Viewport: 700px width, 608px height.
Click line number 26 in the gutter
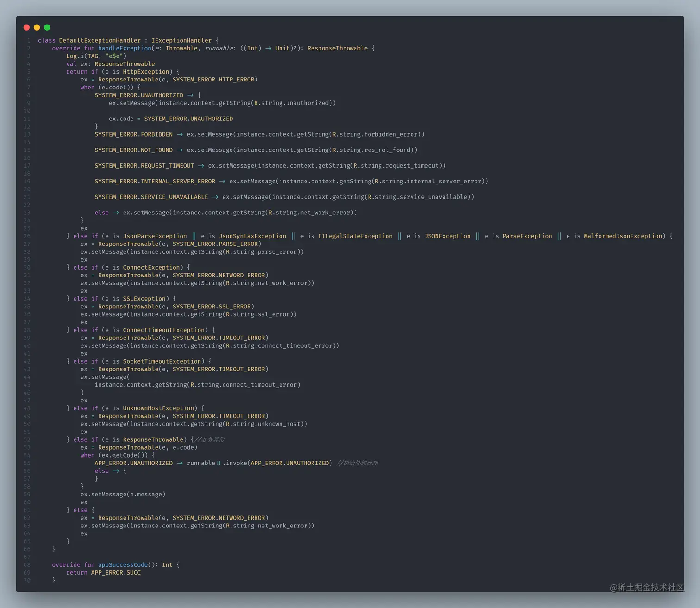(27, 236)
